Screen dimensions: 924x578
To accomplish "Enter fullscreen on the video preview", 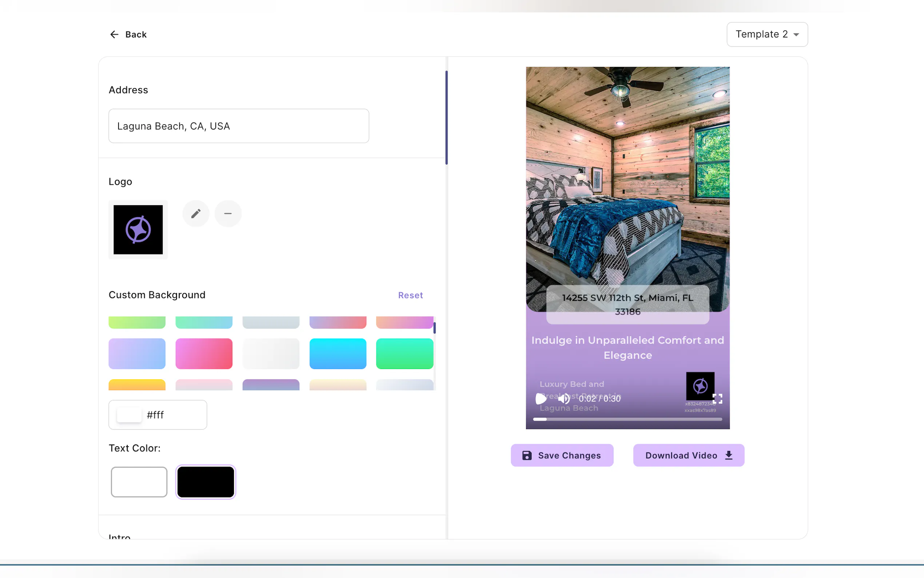I will point(718,399).
